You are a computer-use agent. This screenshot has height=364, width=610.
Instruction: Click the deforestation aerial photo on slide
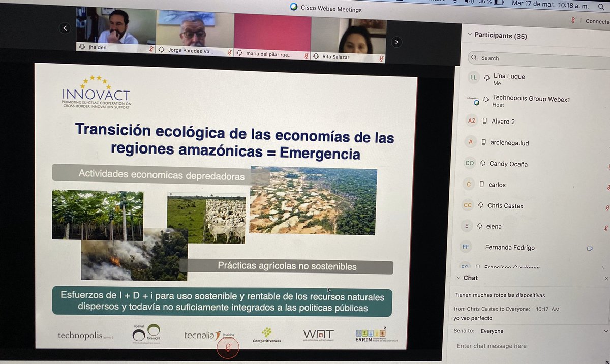click(x=313, y=200)
